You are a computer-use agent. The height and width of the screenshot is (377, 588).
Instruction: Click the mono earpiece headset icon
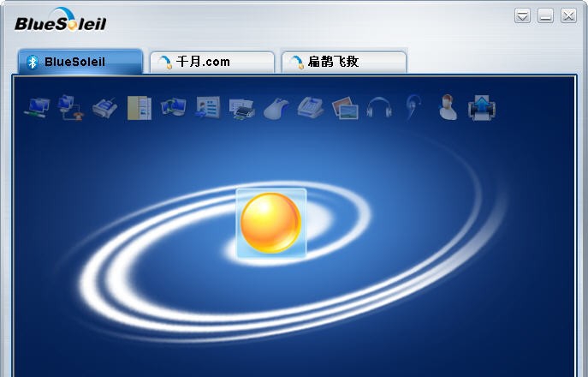pyautogui.click(x=413, y=107)
